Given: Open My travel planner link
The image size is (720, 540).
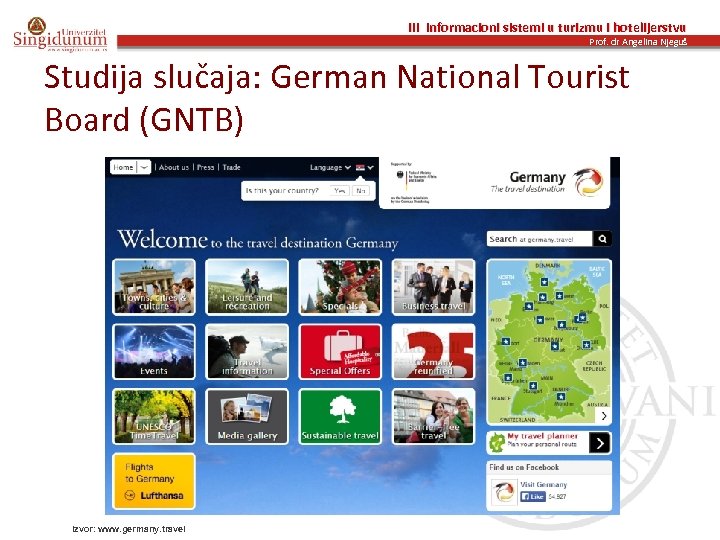Looking at the screenshot, I should (x=542, y=436).
